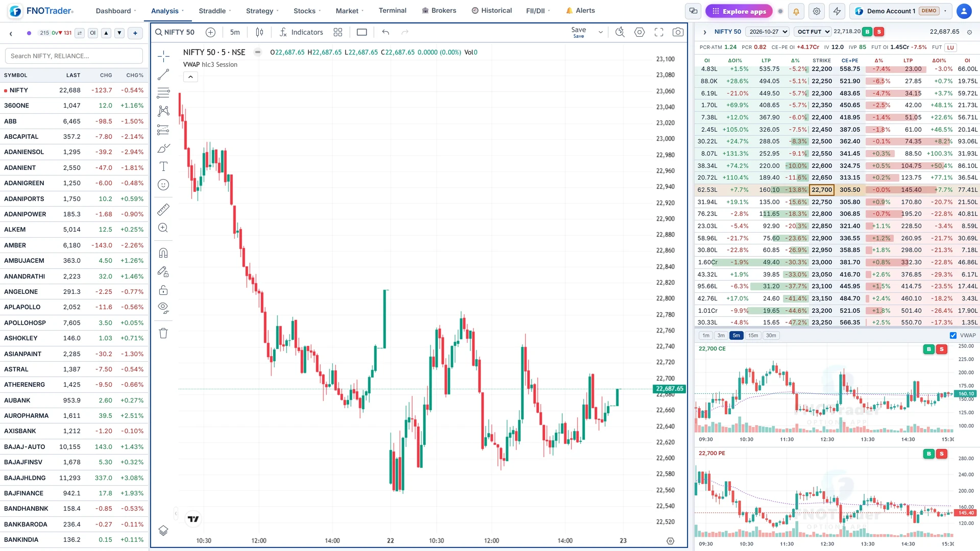
Task: Open the expiry date 2026-10-27 dropdown
Action: click(x=768, y=32)
